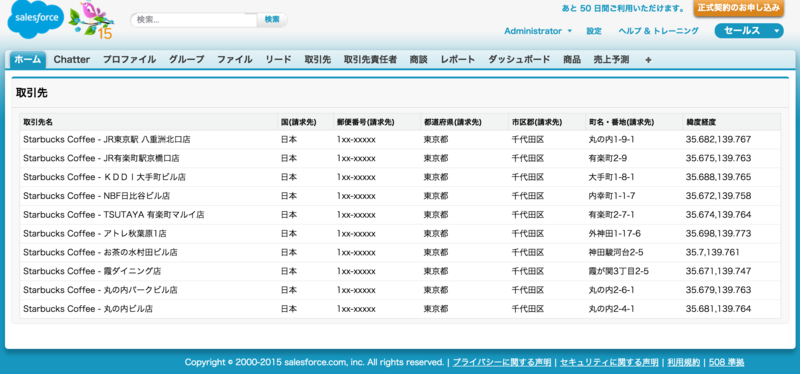Click the 取引先名 column header
This screenshot has height=374, width=800.
148,122
